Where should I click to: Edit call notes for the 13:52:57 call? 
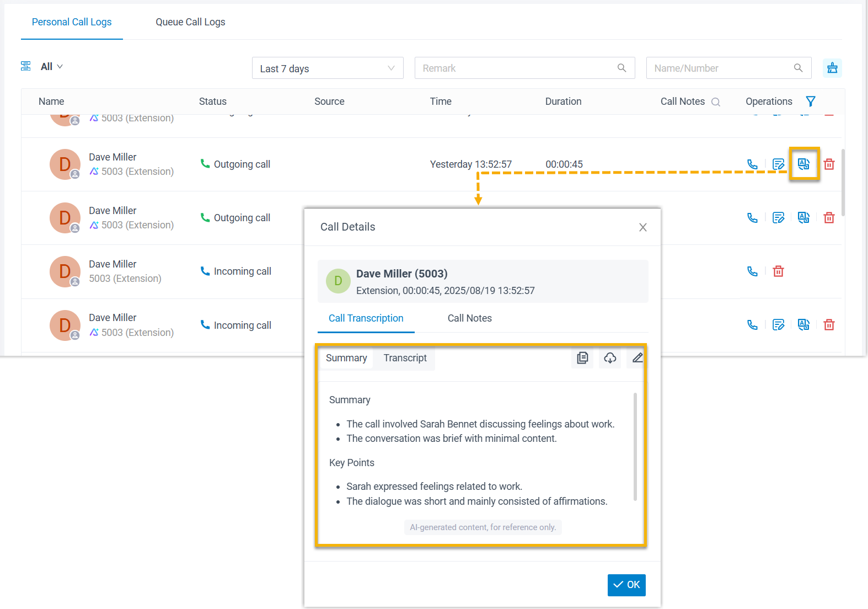pos(778,164)
